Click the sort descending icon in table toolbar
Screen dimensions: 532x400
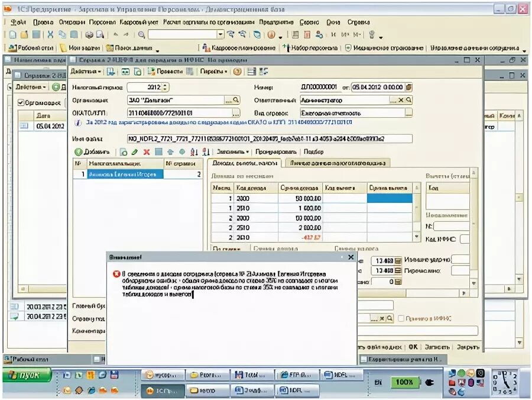point(206,152)
